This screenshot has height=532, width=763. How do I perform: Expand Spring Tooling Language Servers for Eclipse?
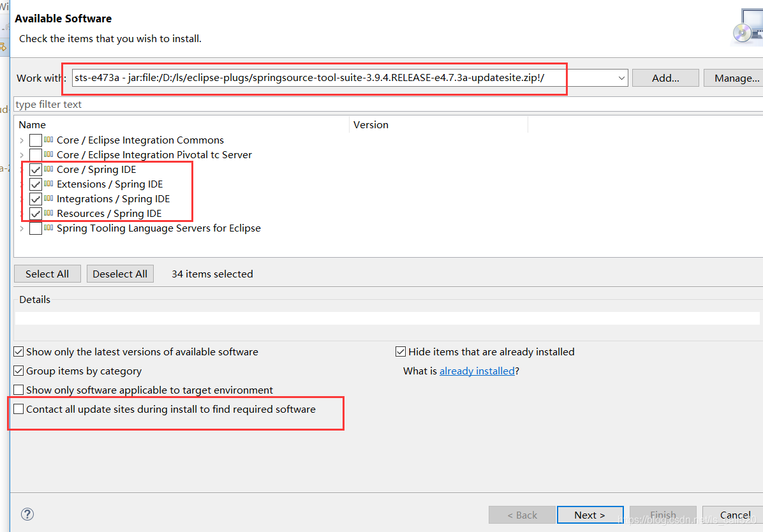click(21, 228)
